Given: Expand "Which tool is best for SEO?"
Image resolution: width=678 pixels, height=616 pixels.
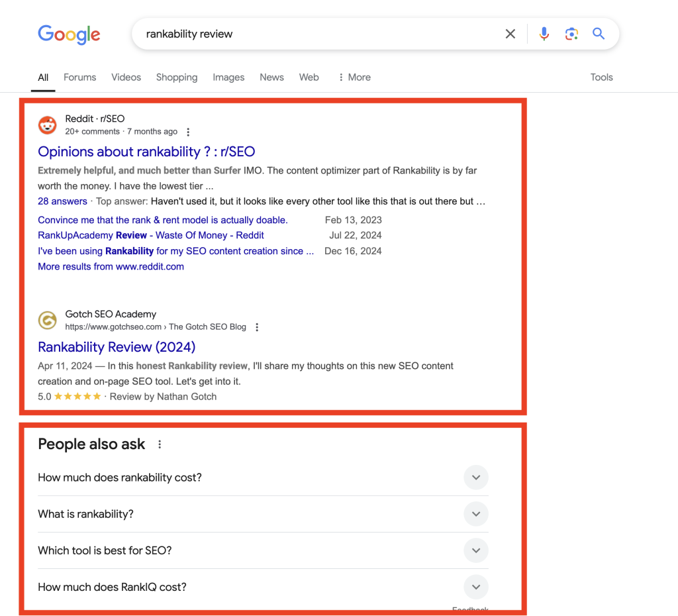Looking at the screenshot, I should (475, 550).
